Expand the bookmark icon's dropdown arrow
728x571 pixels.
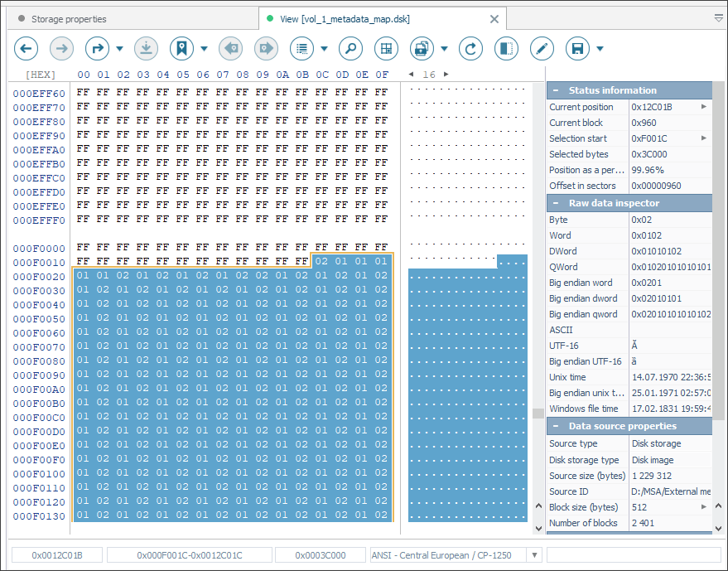pos(204,49)
